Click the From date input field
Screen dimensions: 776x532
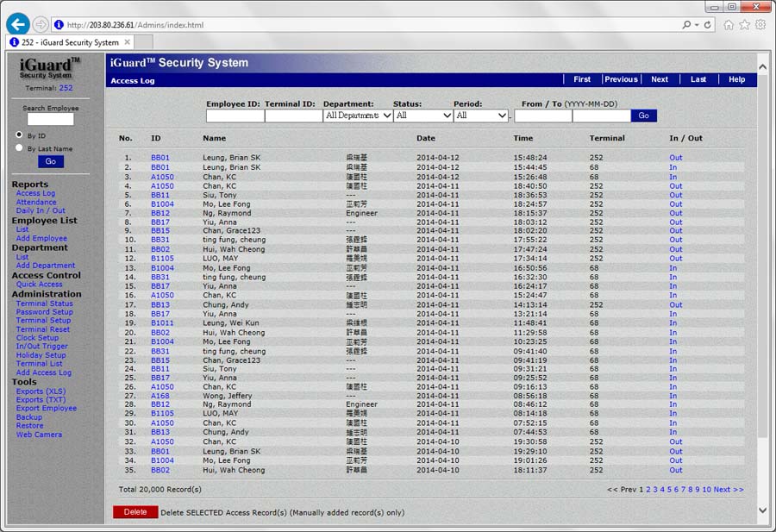[543, 116]
